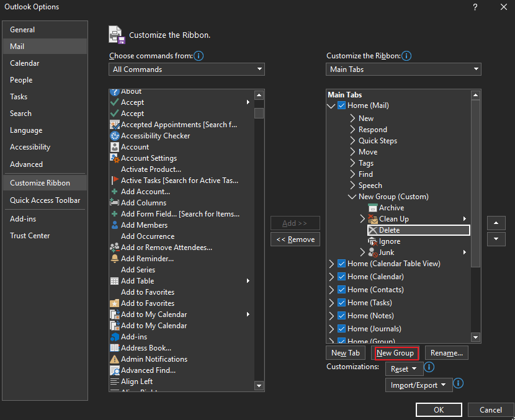Uncheck the Home (Mail) checkbox

click(x=341, y=105)
